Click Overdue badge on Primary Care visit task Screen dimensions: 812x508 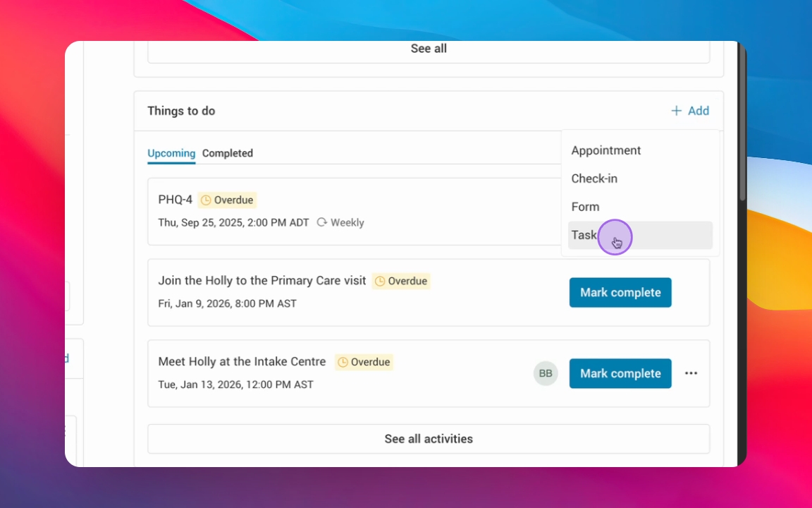click(x=401, y=281)
